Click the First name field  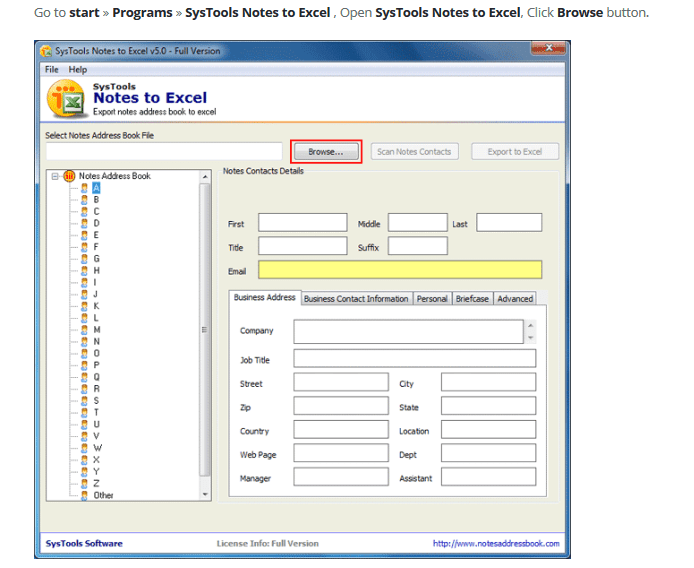(x=303, y=223)
